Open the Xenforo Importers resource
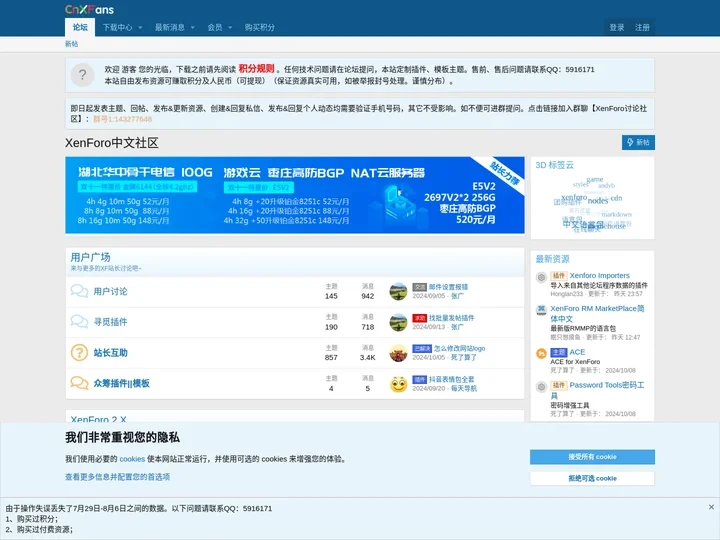 600,276
